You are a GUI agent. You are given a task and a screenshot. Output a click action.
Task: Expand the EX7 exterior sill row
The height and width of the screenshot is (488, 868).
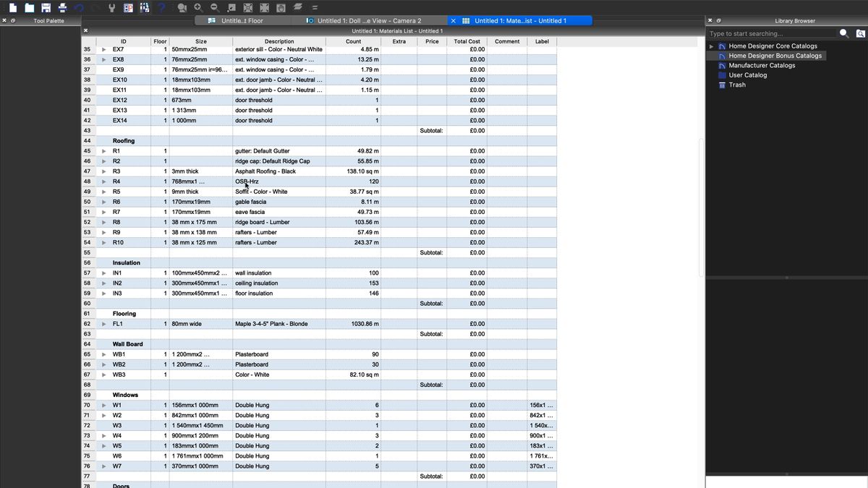point(104,49)
